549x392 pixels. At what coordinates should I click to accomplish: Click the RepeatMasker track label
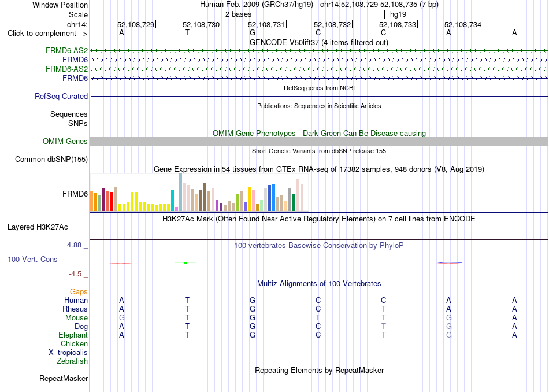click(x=64, y=378)
